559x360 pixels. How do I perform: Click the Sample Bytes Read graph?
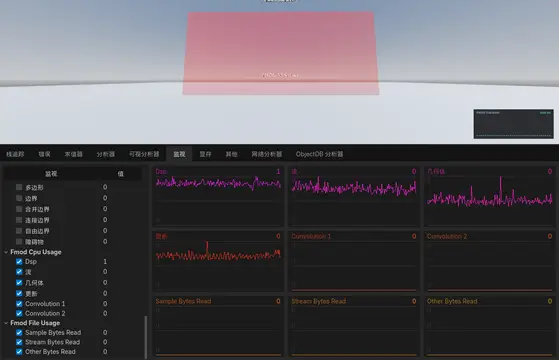[218, 326]
